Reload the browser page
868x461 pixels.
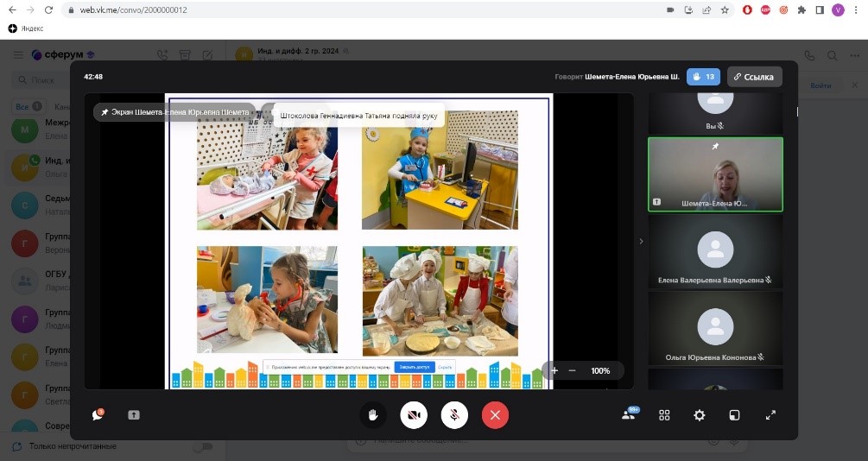[48, 10]
